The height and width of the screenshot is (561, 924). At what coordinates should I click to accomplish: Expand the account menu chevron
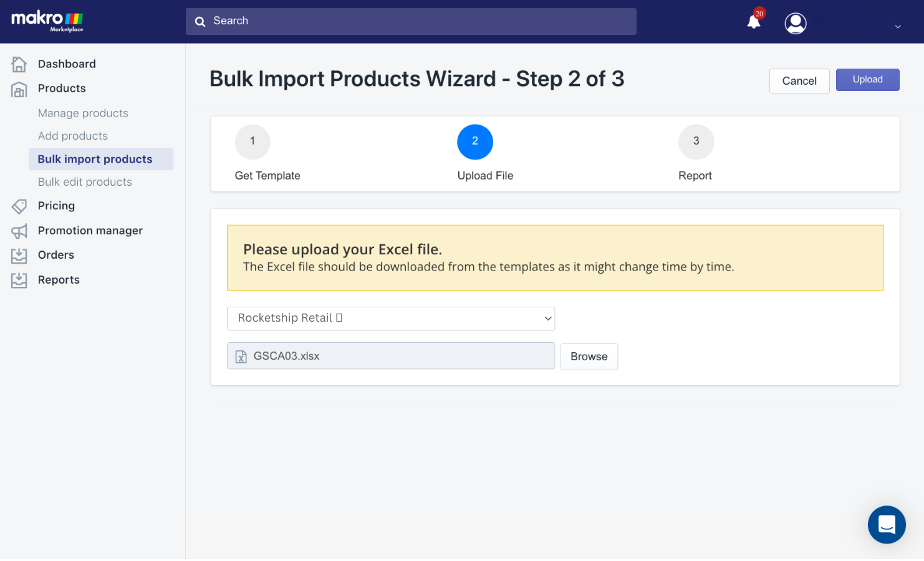pyautogui.click(x=898, y=27)
